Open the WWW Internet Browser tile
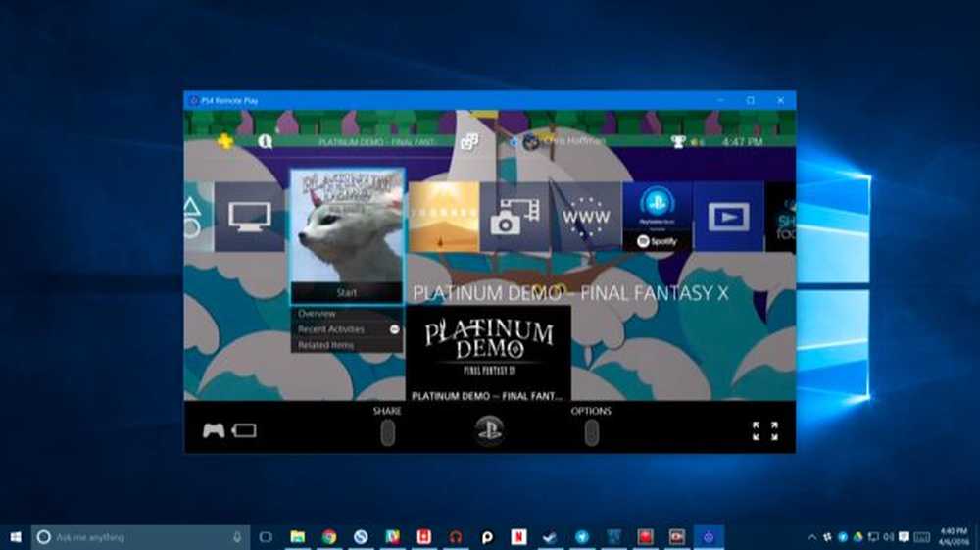Image resolution: width=980 pixels, height=550 pixels. click(586, 217)
